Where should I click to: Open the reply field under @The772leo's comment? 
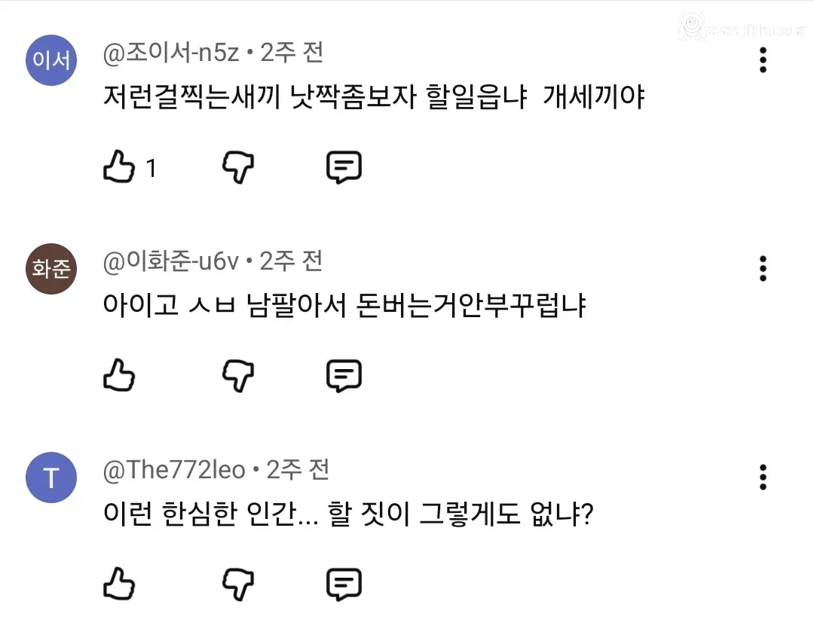tap(345, 584)
